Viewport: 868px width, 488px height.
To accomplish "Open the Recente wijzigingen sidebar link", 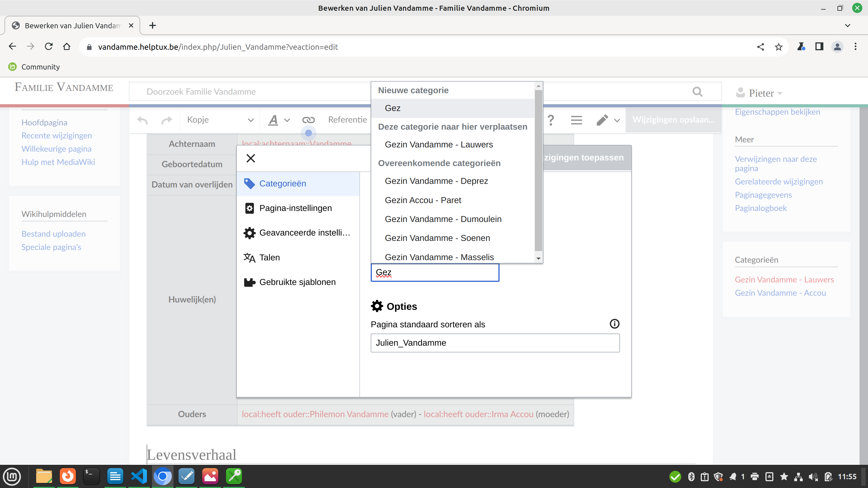I will coord(57,136).
